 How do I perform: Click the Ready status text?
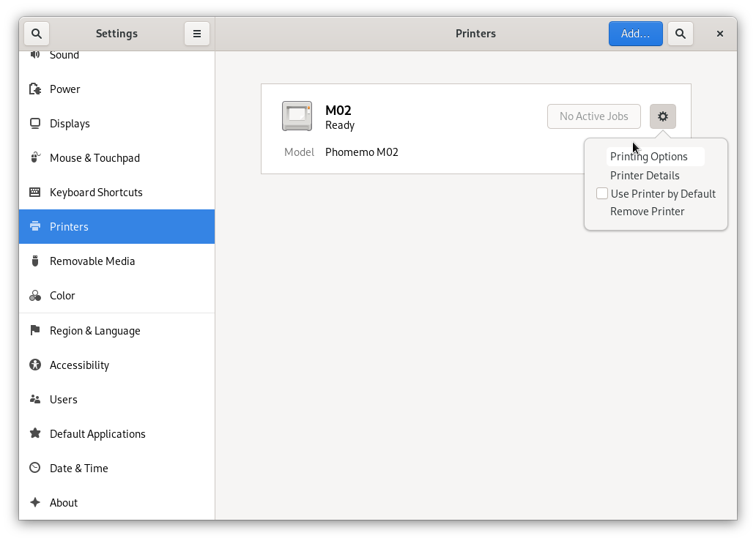point(340,125)
